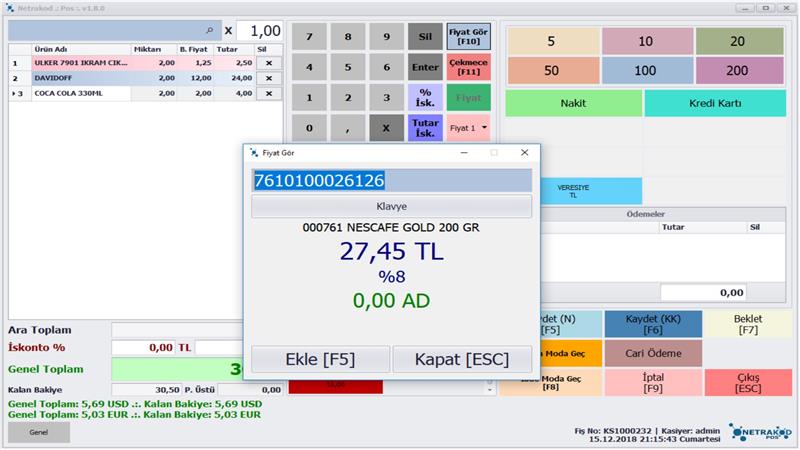Click keypad digit 5
This screenshot has width=800, height=450.
coord(348,67)
